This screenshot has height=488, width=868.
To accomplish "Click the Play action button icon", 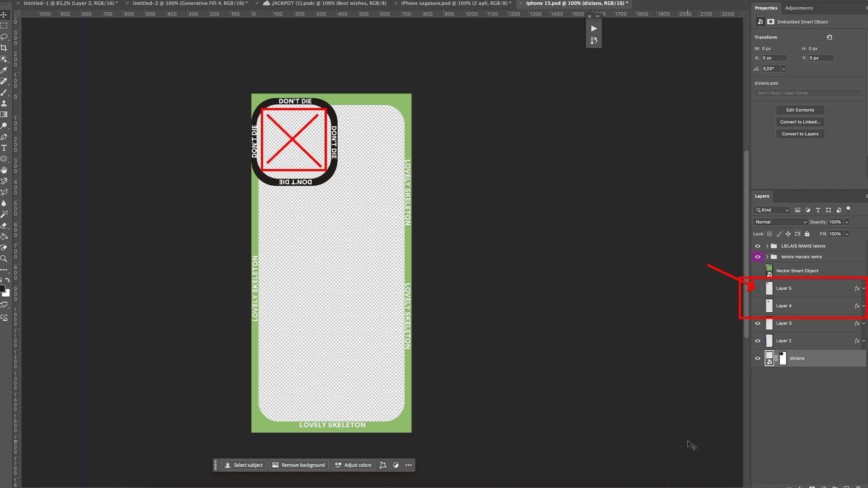I will [594, 28].
